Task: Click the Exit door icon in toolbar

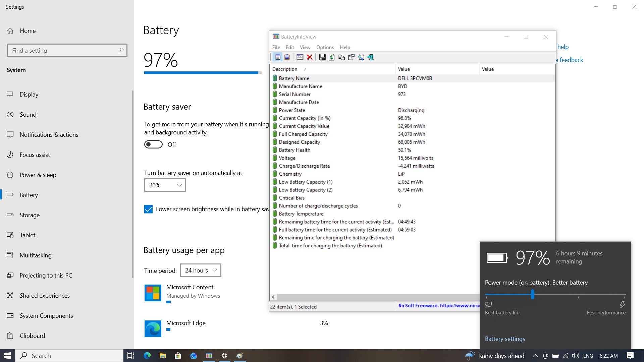Action: point(371,57)
